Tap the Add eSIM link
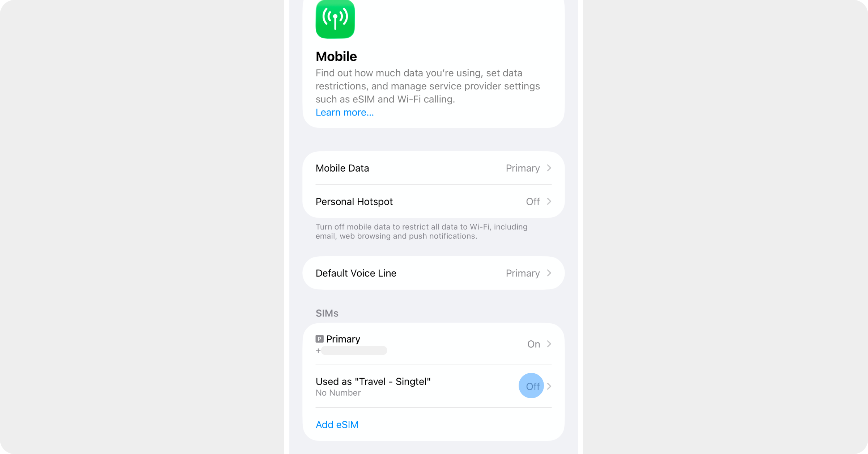Viewport: 868px width, 454px height. click(x=337, y=424)
